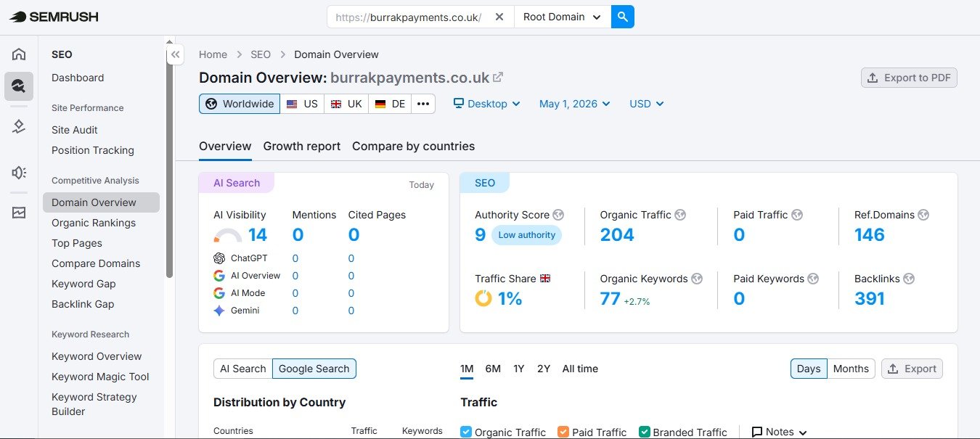Click Organic Keywords globe icon

click(697, 279)
